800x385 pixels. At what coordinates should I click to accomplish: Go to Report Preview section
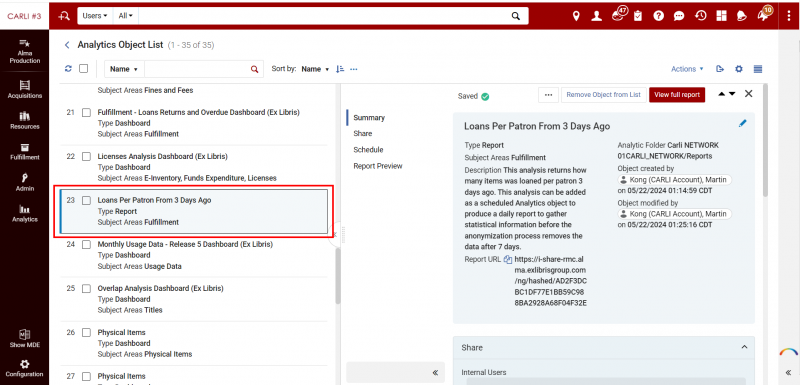coord(378,166)
